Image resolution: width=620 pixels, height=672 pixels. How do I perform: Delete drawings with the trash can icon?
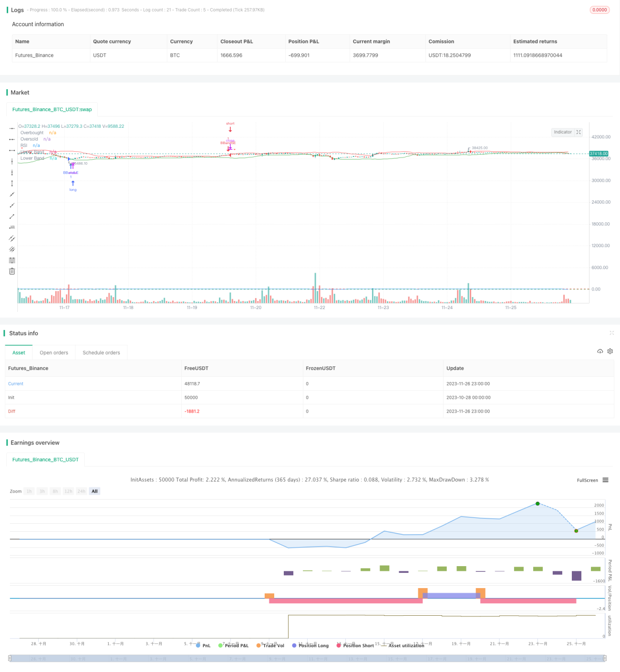point(12,271)
